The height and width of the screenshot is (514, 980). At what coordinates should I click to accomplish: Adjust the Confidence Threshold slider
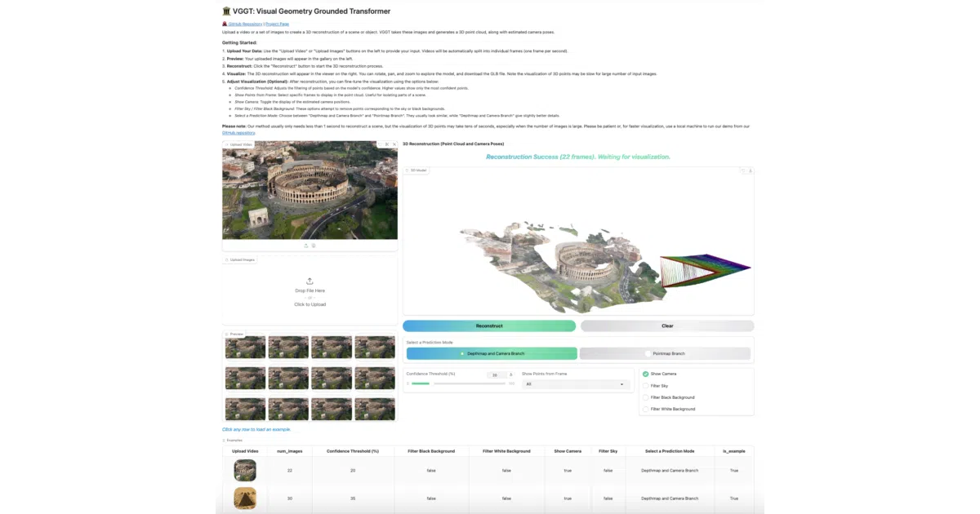coord(459,383)
